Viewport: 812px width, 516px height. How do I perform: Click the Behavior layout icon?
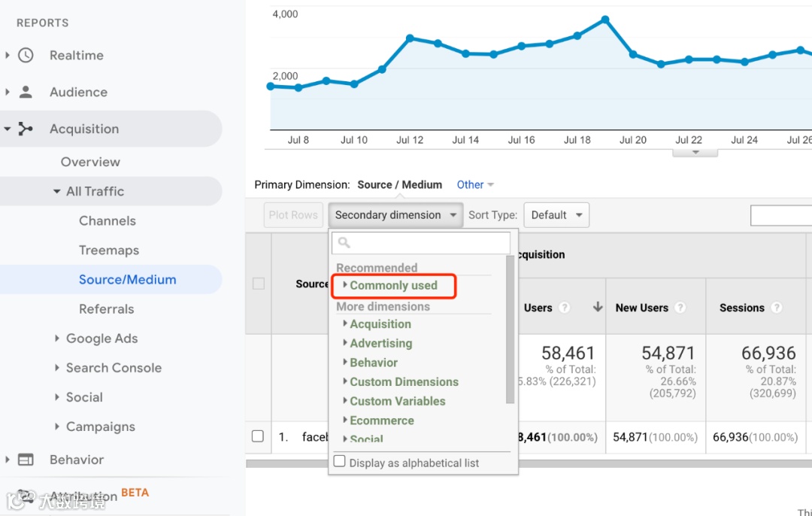pyautogui.click(x=26, y=460)
